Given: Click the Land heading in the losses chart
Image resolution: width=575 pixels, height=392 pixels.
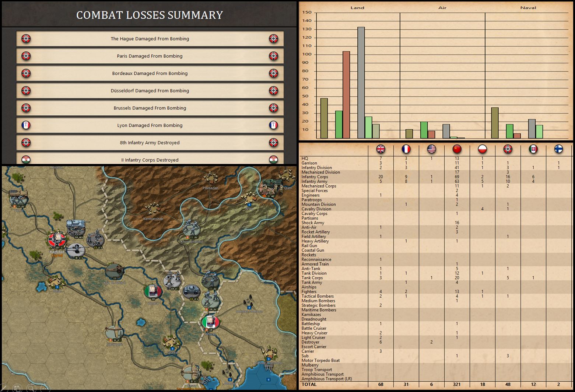Looking at the screenshot, I should coord(357,7).
